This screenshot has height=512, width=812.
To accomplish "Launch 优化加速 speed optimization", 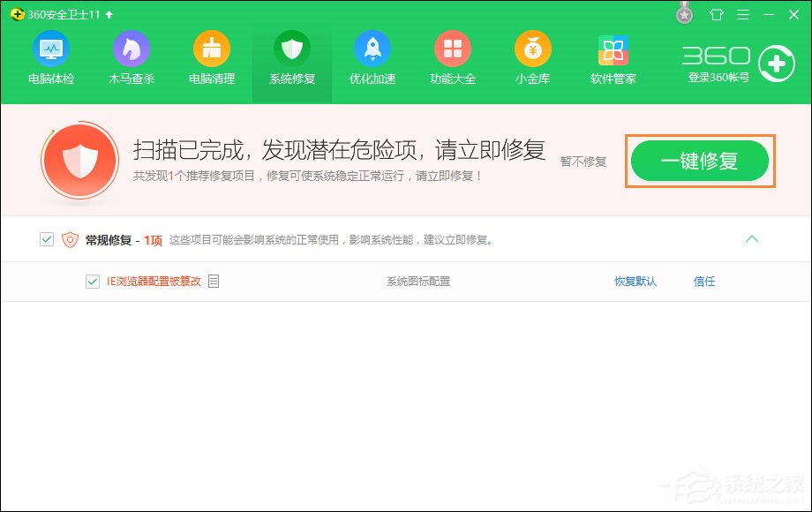I will [372, 53].
